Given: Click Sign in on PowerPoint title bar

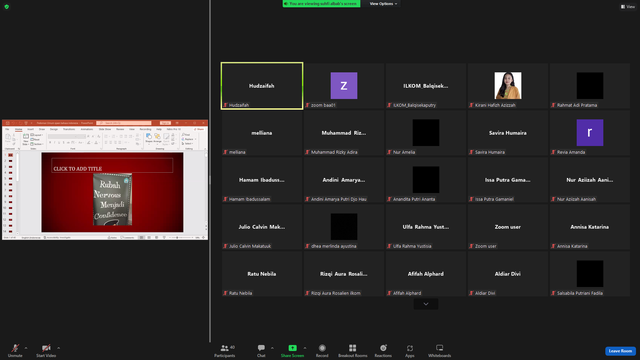Looking at the screenshot, I should click(165, 123).
